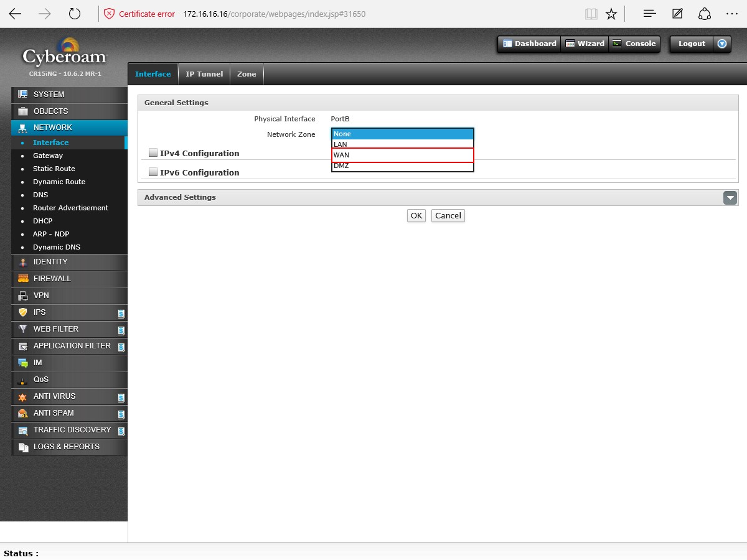
Task: Click subscription badge beside TRAFFIC DISCOVERY
Action: pyautogui.click(x=121, y=431)
